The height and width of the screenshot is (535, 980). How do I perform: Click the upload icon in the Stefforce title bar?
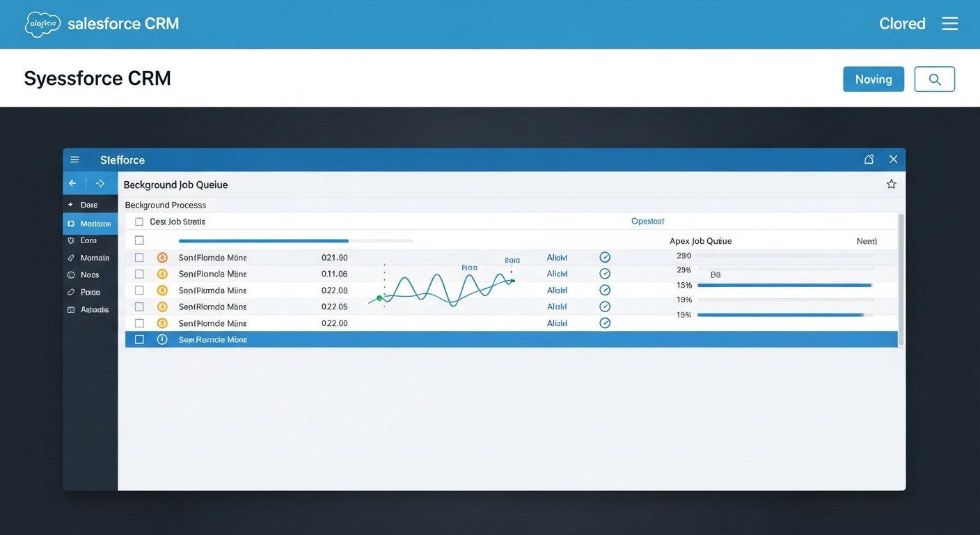869,159
